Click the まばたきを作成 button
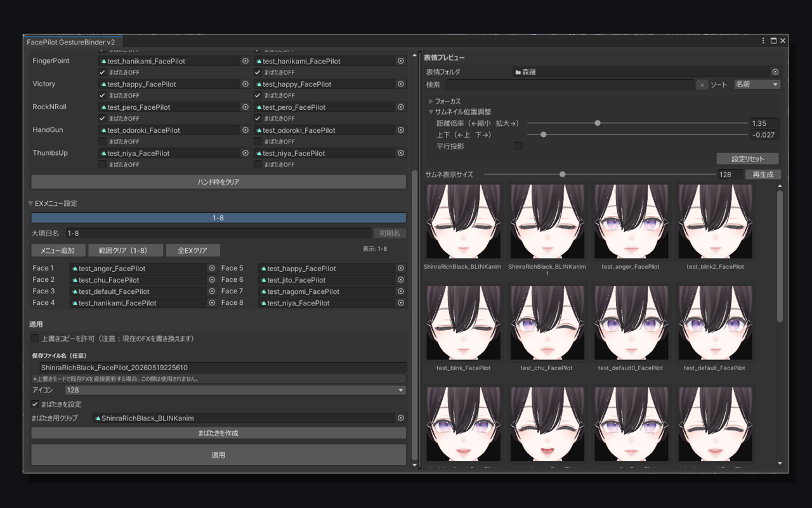 tap(218, 433)
